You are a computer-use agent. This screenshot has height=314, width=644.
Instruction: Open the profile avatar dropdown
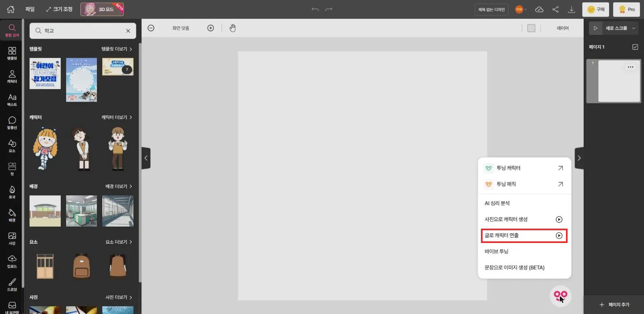tap(521, 9)
